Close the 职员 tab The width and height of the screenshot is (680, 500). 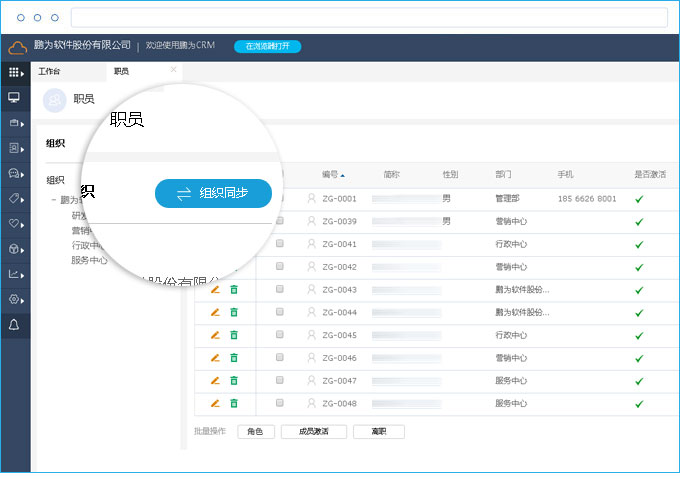(x=173, y=70)
